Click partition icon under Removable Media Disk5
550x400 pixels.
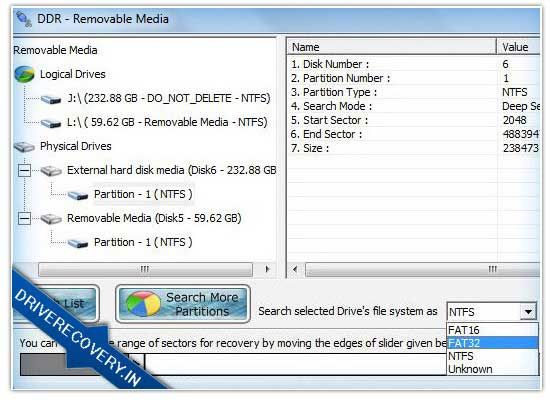pos(78,243)
